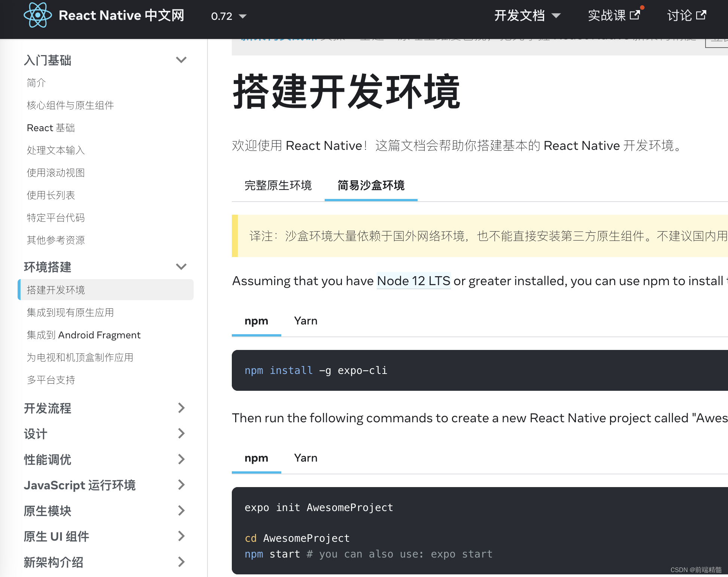This screenshot has width=728, height=577.
Task: Open the 讨论 external link
Action: point(687,16)
